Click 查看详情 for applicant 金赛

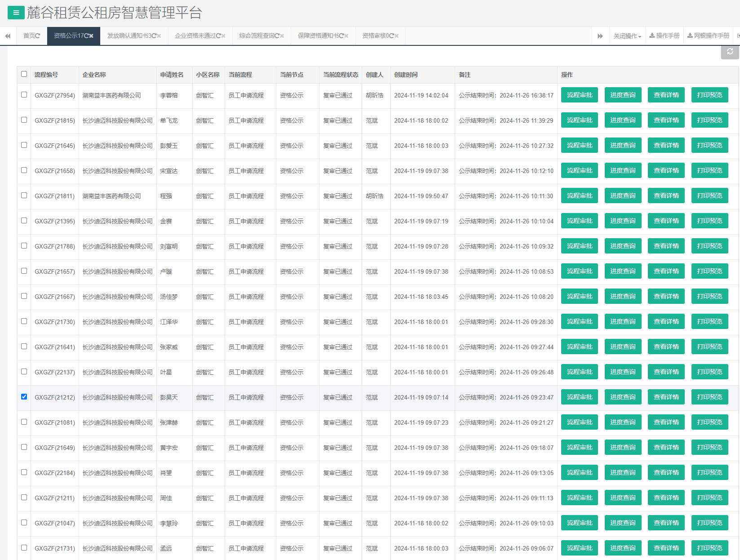[666, 221]
